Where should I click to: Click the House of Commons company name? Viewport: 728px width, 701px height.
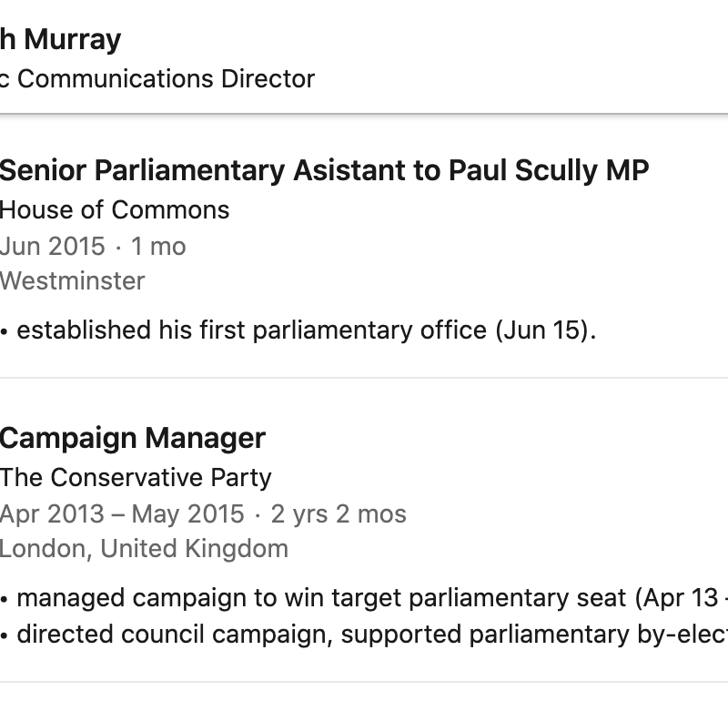115,209
